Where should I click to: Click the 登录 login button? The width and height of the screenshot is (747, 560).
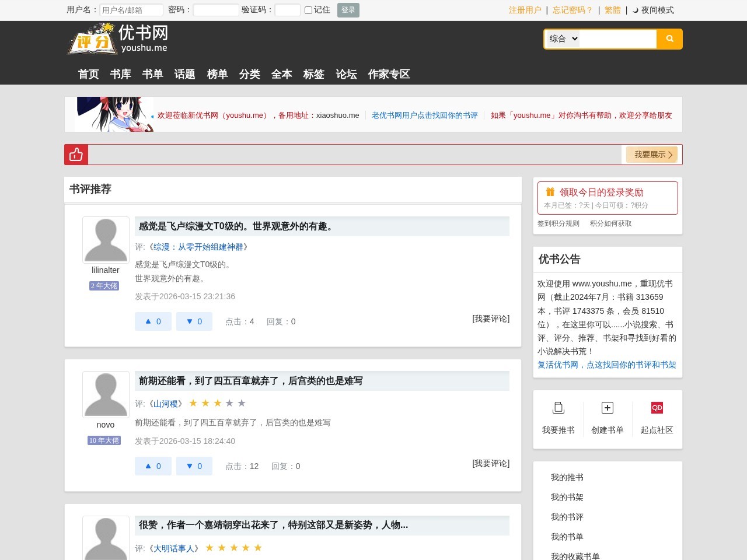pos(348,10)
